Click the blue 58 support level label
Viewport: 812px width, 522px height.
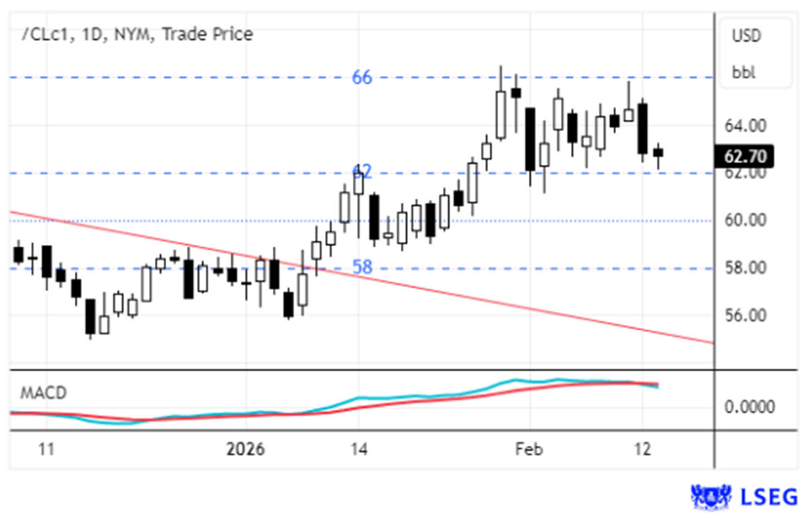point(362,268)
